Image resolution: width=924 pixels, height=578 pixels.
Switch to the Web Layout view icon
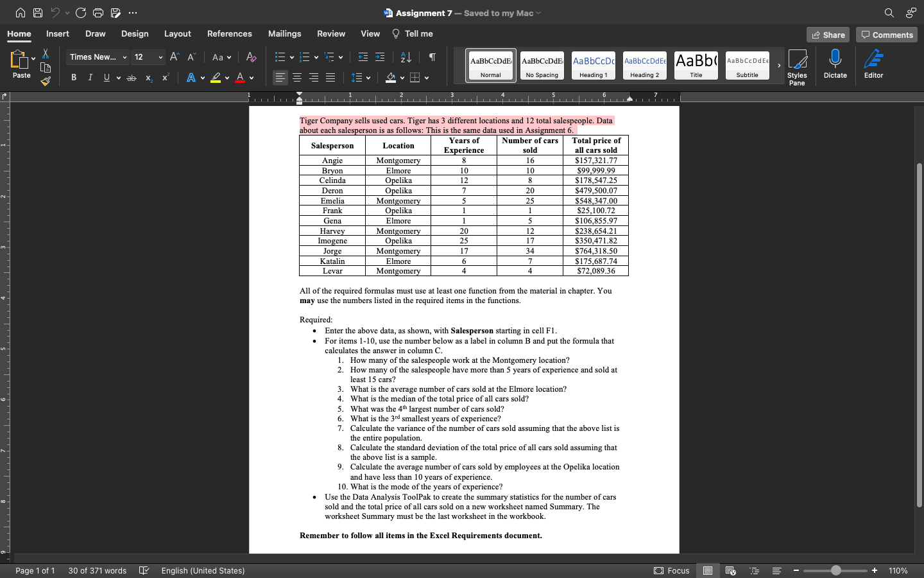[730, 570]
